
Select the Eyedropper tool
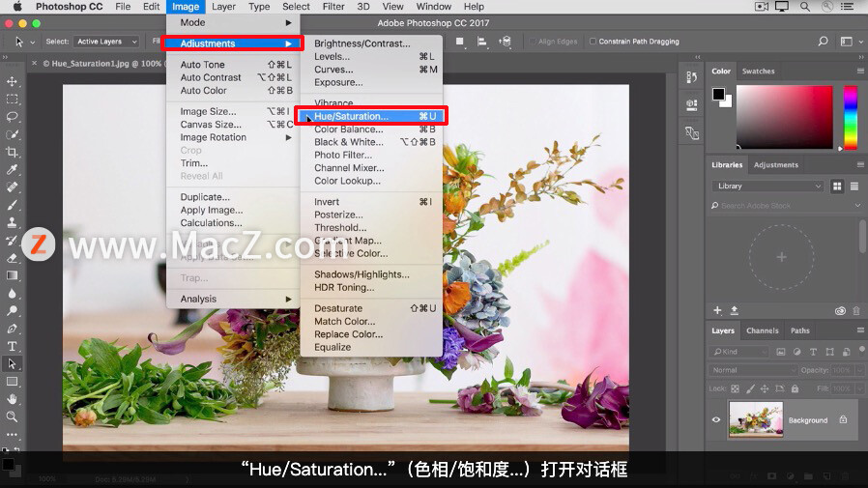13,170
